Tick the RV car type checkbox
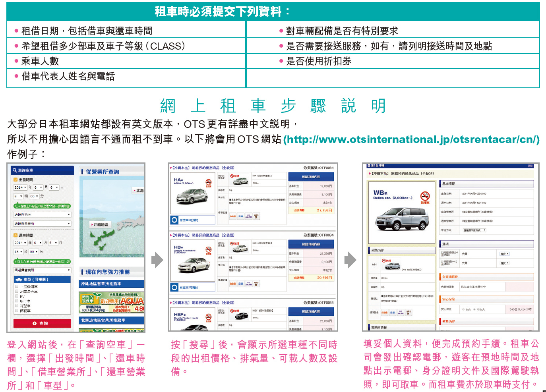 click(x=17, y=296)
